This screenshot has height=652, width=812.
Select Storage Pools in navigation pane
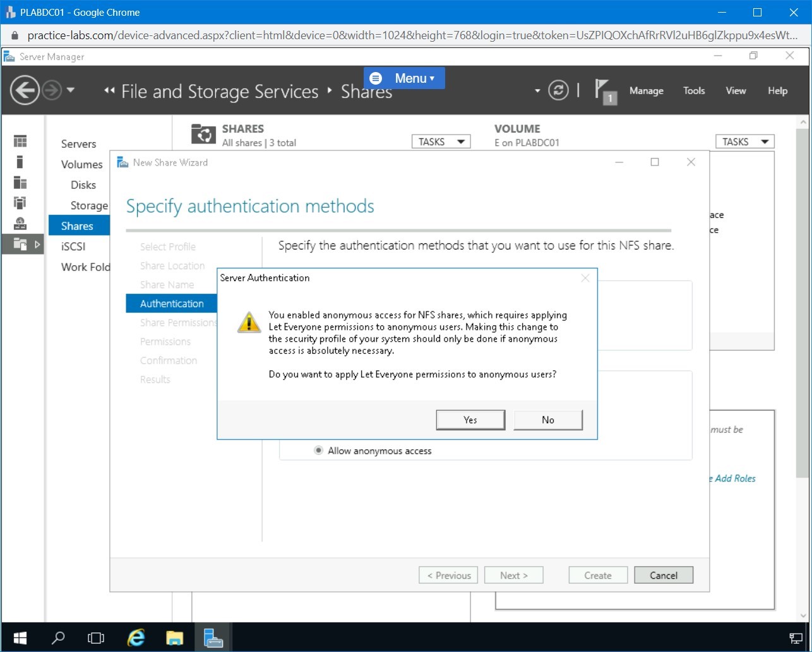click(90, 205)
